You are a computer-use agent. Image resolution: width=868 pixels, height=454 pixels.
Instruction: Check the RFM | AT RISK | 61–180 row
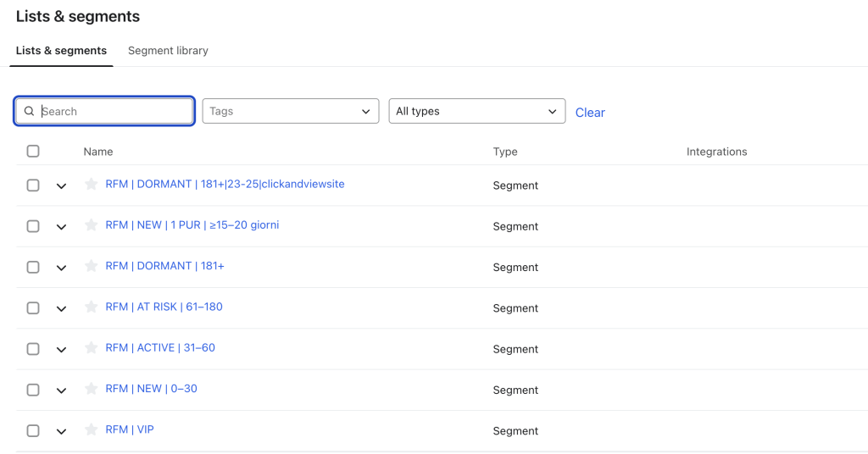pyautogui.click(x=33, y=308)
